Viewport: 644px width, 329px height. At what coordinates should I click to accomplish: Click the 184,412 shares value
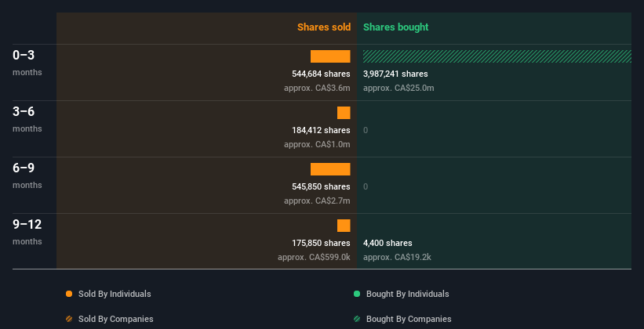321,131
